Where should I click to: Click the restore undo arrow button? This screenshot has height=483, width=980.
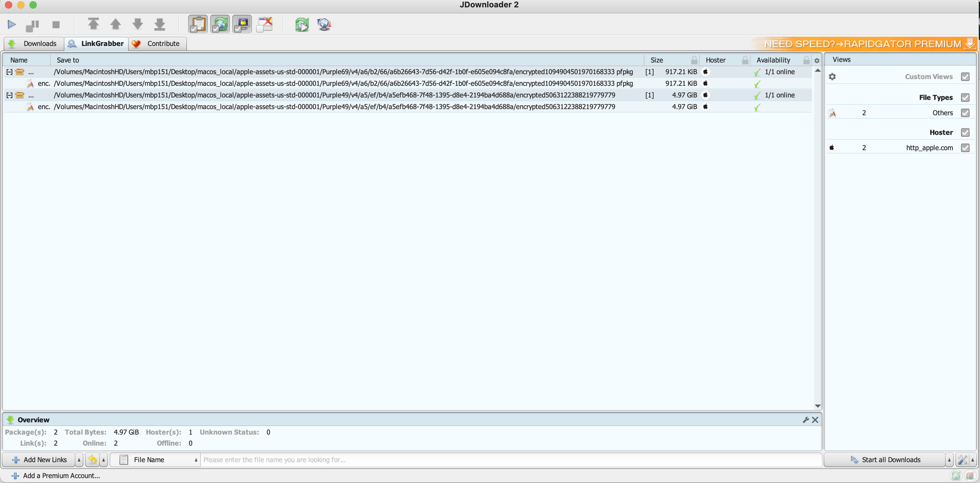point(93,460)
